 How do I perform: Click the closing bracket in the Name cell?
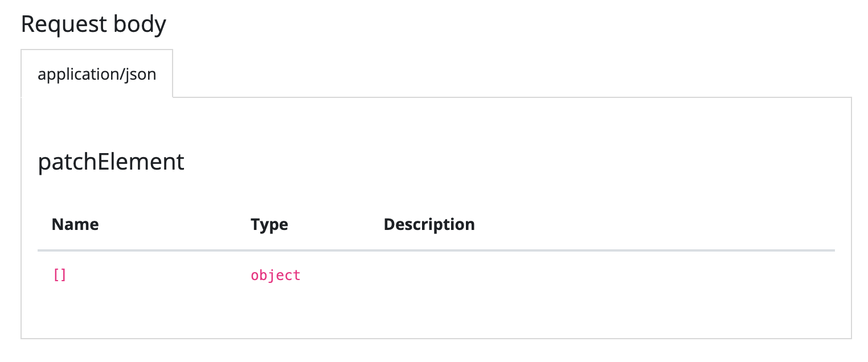coord(63,275)
